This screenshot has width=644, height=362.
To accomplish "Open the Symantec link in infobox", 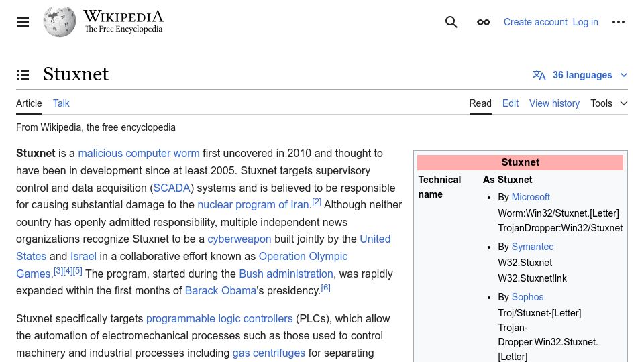I will (x=532, y=247).
